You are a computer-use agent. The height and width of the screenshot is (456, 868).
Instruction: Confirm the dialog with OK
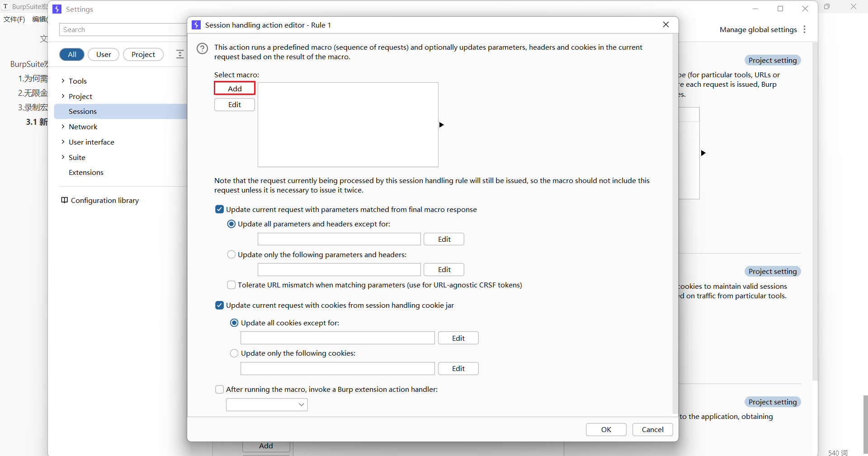606,429
